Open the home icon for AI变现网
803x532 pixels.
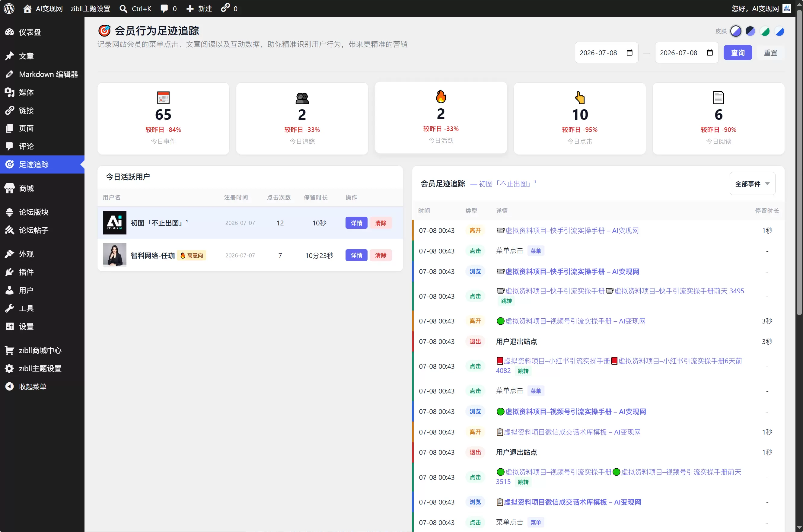[x=27, y=8]
